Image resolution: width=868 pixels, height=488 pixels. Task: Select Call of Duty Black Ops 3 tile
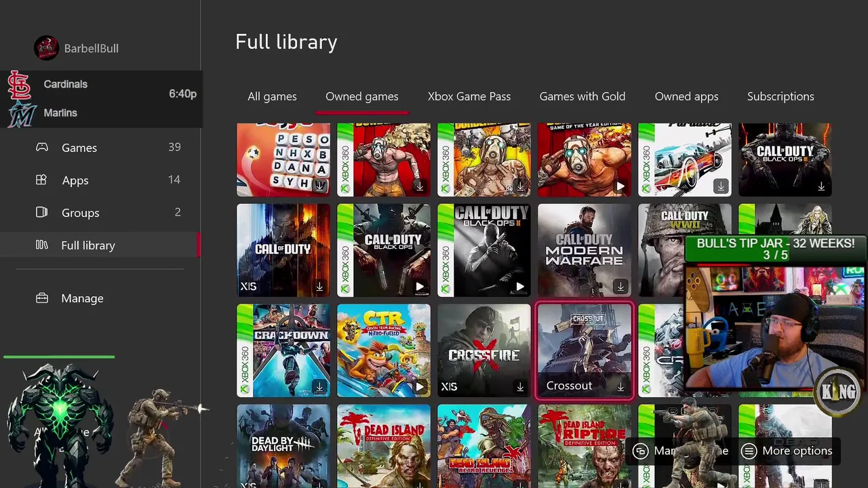click(x=785, y=160)
